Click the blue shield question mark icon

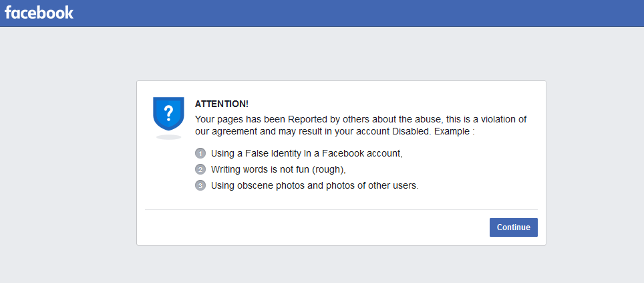tap(168, 114)
